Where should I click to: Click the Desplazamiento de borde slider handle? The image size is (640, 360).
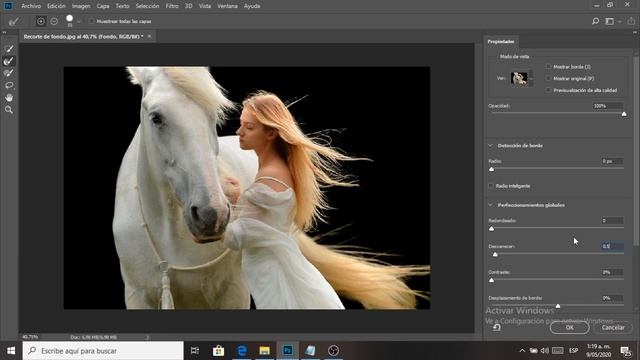pos(558,306)
